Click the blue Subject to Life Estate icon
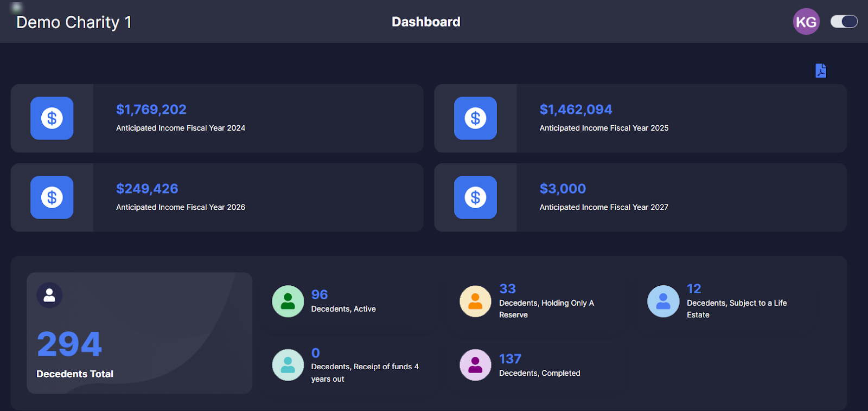 click(663, 301)
